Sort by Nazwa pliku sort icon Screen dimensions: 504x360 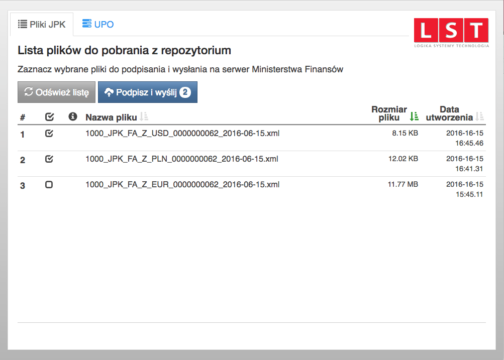pyautogui.click(x=144, y=117)
